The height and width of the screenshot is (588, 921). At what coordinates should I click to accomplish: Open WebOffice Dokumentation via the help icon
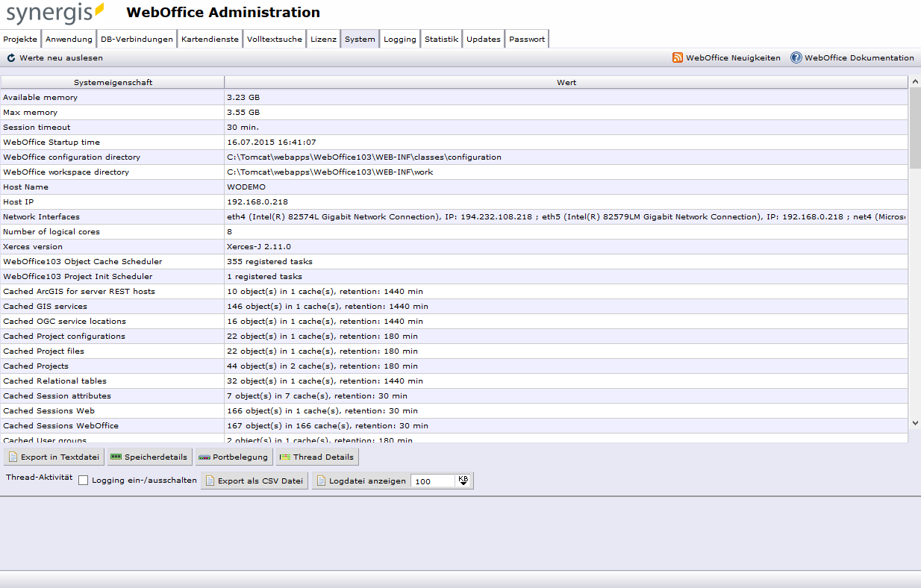pyautogui.click(x=796, y=57)
